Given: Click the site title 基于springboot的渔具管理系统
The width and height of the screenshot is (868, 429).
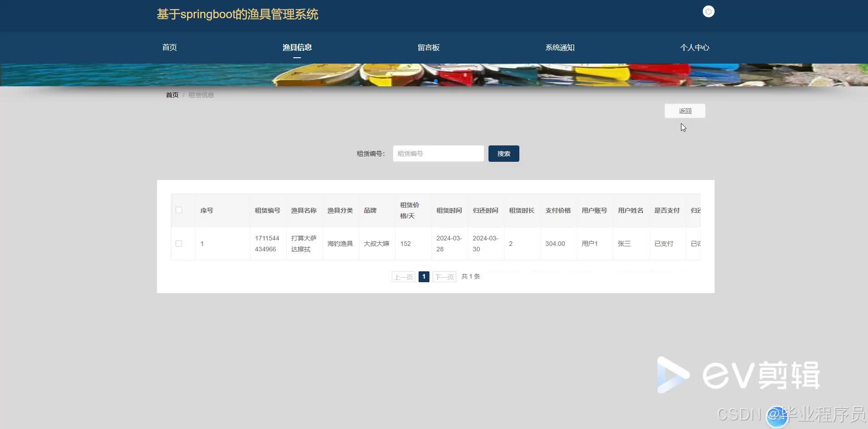Looking at the screenshot, I should click(237, 14).
